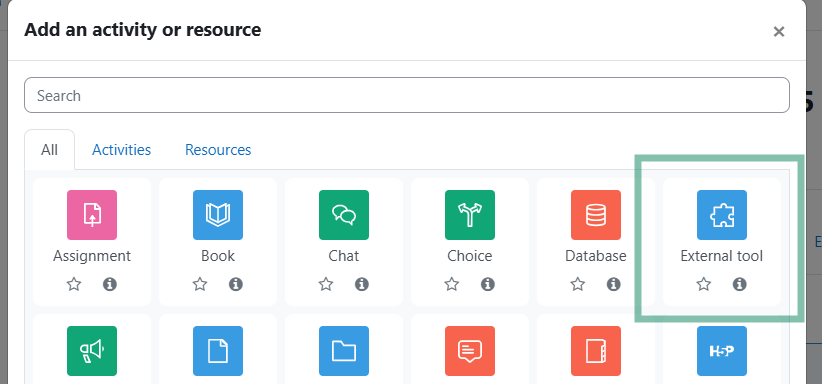
Task: Open Database information details
Action: coord(613,284)
